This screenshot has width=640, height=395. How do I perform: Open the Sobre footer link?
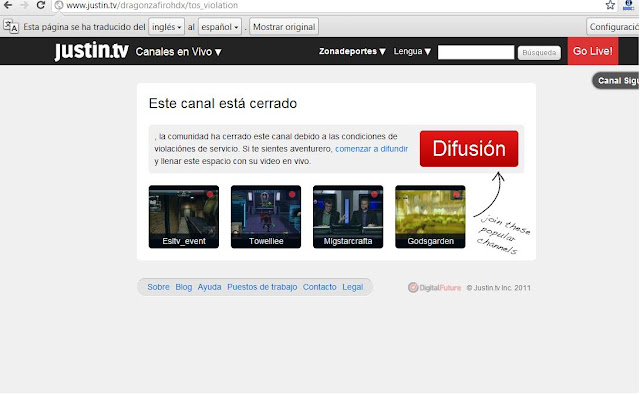point(158,287)
